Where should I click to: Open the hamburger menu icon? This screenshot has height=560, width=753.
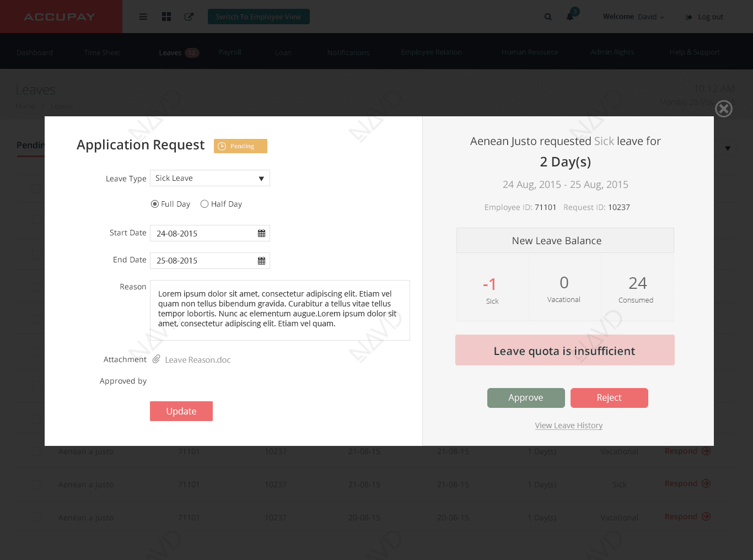pos(143,17)
